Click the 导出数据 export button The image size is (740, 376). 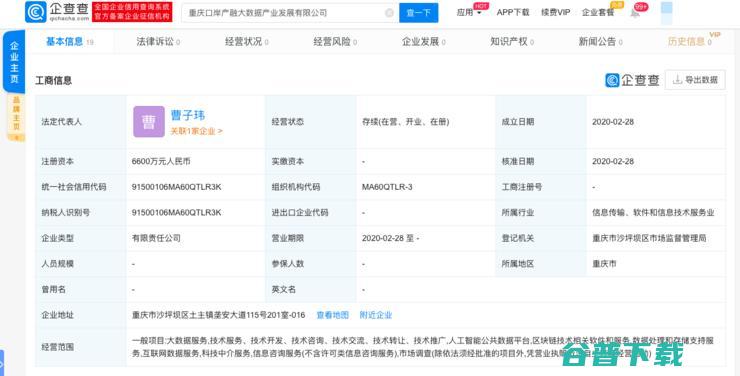click(695, 80)
